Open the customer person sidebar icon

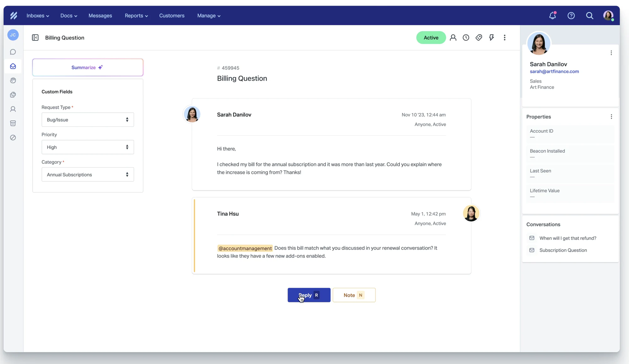coord(13,109)
